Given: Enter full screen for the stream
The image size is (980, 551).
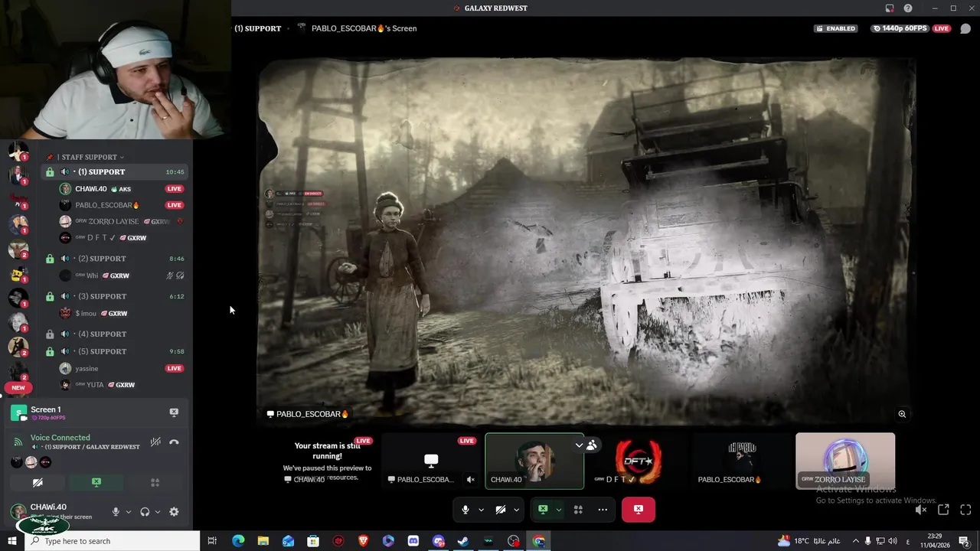Looking at the screenshot, I should [x=965, y=510].
